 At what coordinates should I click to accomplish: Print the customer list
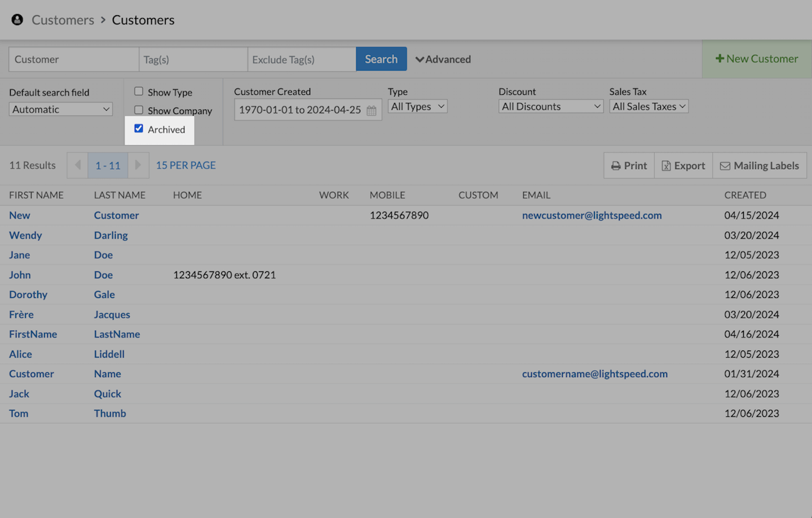coord(629,165)
